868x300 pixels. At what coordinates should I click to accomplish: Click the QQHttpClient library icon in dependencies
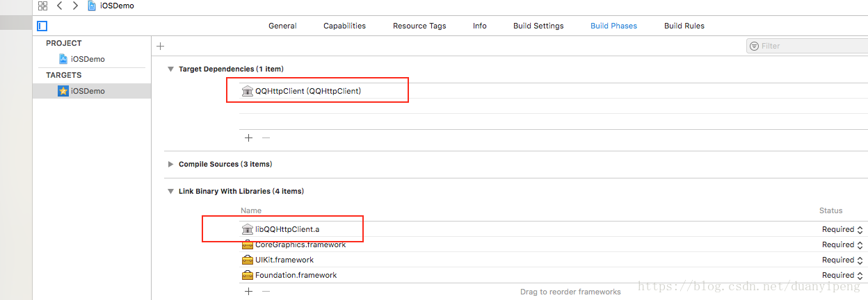click(248, 91)
